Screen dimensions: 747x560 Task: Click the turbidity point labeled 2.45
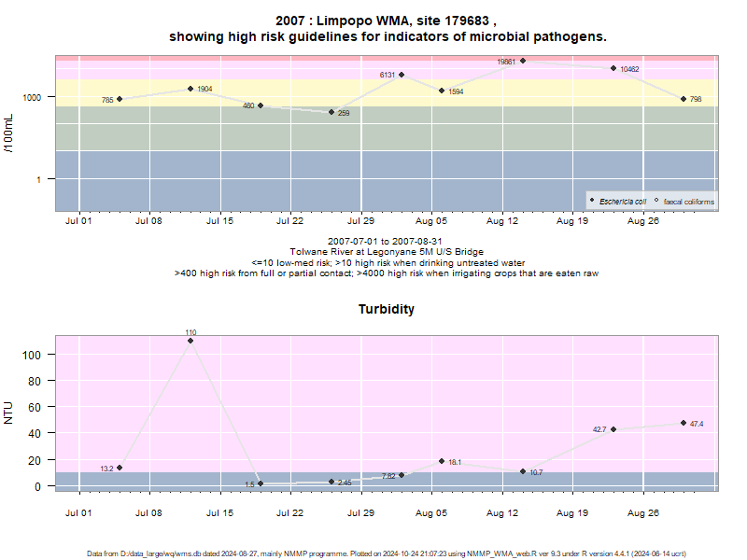click(331, 482)
